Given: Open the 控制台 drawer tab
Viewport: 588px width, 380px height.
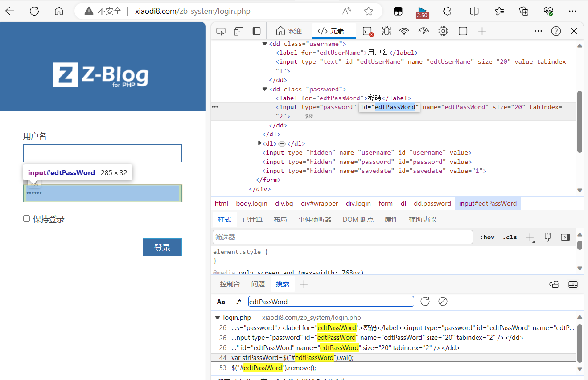Looking at the screenshot, I should [x=230, y=284].
